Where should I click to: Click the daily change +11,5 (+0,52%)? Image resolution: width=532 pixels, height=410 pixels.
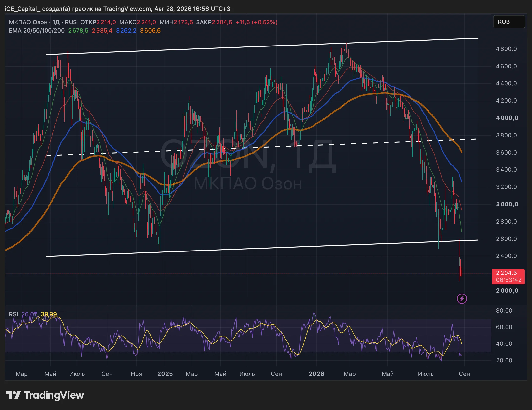[x=256, y=22]
